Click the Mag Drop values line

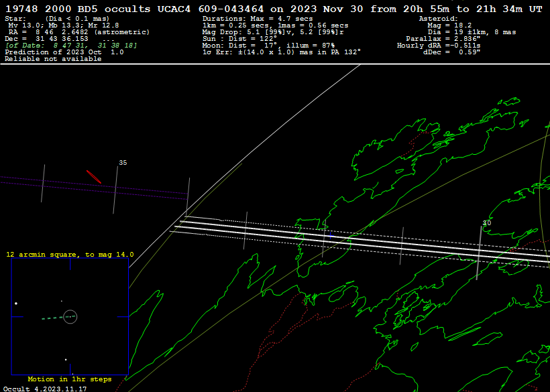(x=275, y=32)
